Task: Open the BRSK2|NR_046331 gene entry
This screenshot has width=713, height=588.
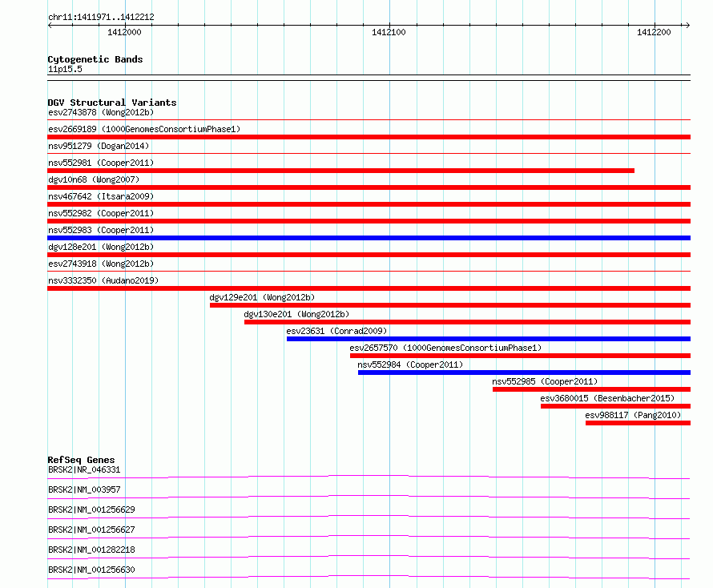Action: (84, 469)
